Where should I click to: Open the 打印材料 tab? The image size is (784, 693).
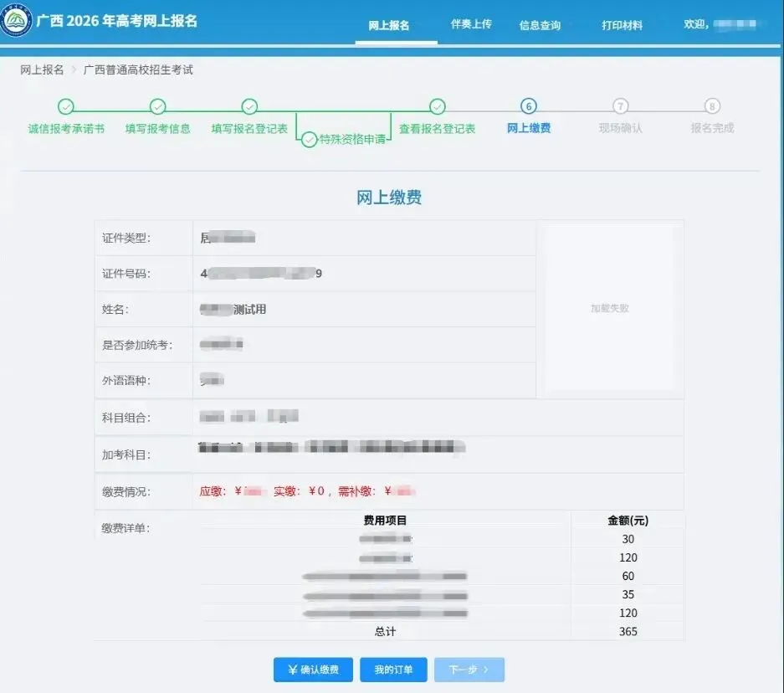622,25
